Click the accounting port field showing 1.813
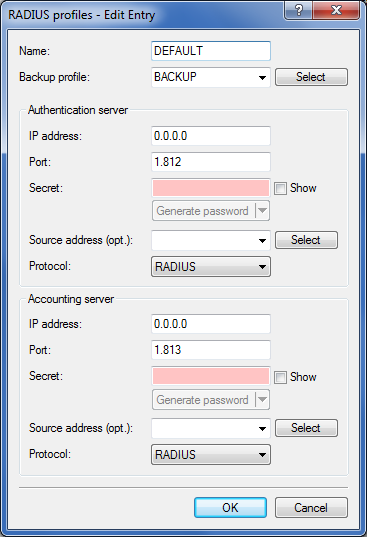 (211, 350)
